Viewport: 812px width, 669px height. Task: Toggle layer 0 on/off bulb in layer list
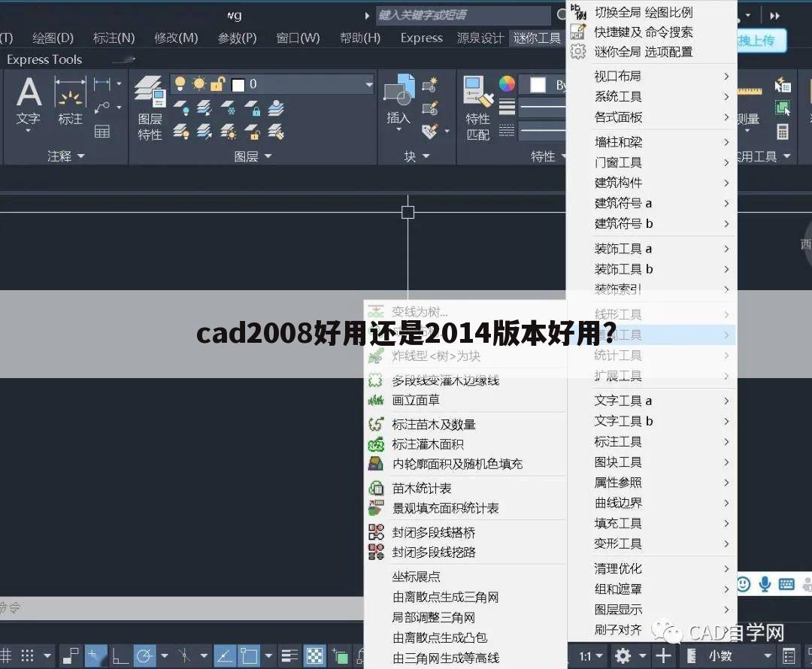(x=180, y=83)
